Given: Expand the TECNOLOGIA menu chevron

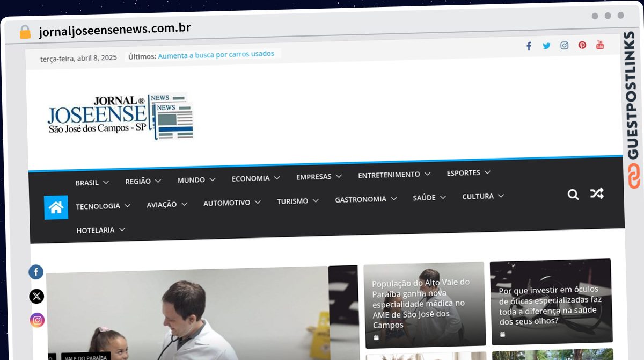Looking at the screenshot, I should [127, 206].
